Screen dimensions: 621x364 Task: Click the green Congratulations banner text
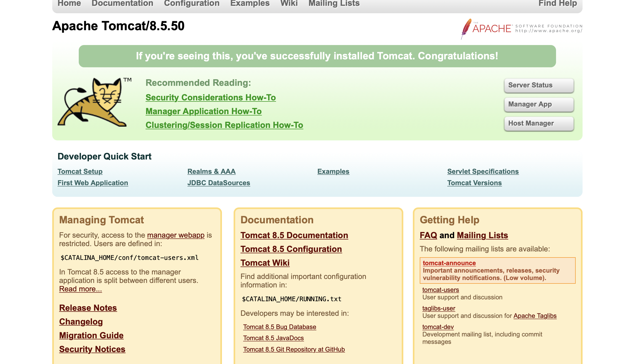(x=317, y=56)
